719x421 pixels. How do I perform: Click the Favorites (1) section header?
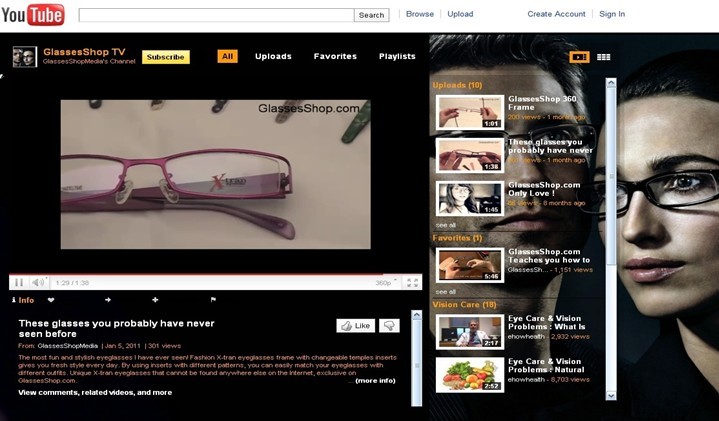click(x=457, y=238)
